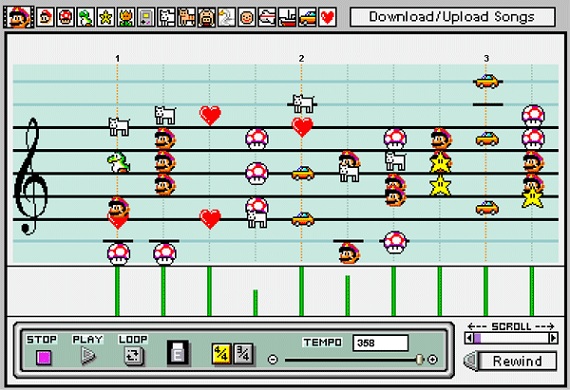Screen dimensions: 570x390
Task: Click the treble clef symbol
Action: click(x=31, y=176)
